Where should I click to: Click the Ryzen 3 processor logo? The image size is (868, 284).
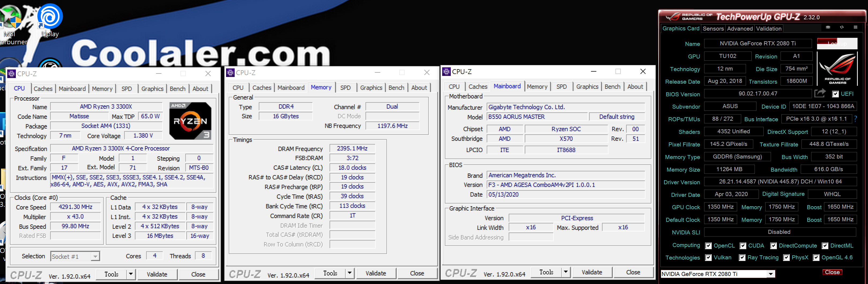click(x=190, y=121)
